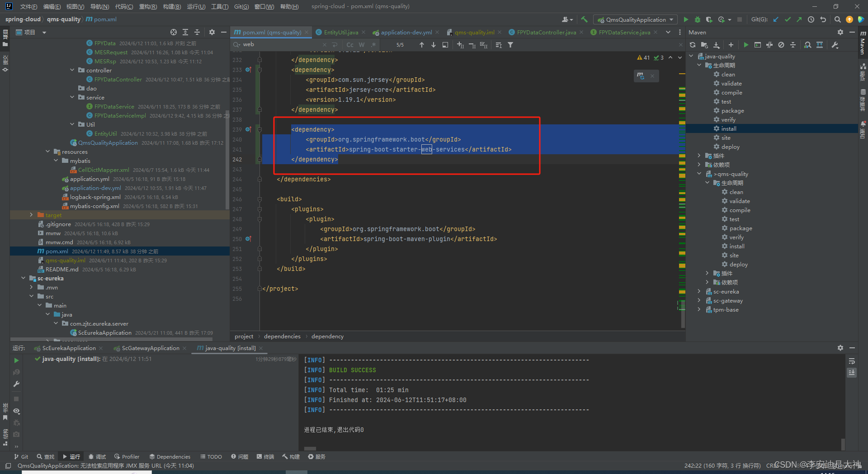Viewport: 868px width, 474px height.
Task: Toggle scroll to end in console
Action: [x=852, y=372]
